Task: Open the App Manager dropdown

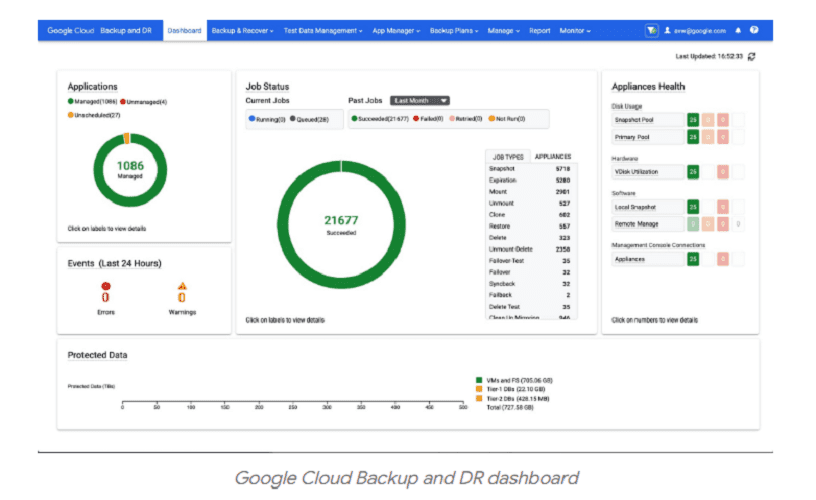Action: [x=396, y=31]
